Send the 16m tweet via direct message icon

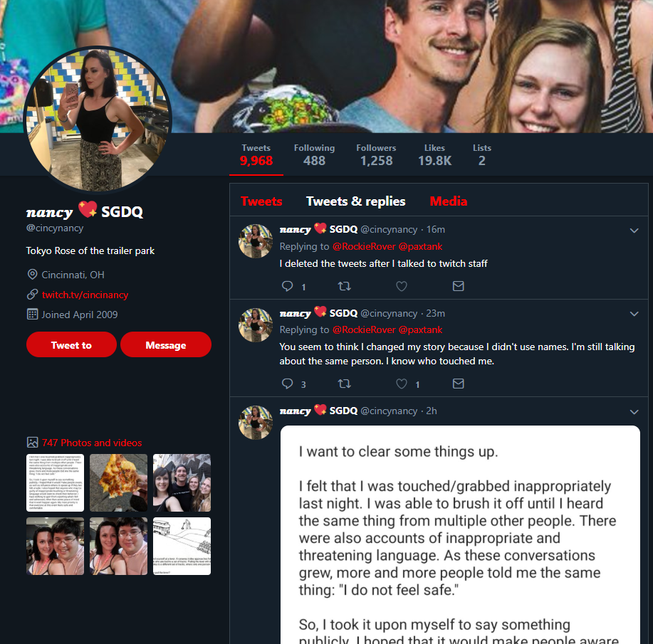(458, 286)
